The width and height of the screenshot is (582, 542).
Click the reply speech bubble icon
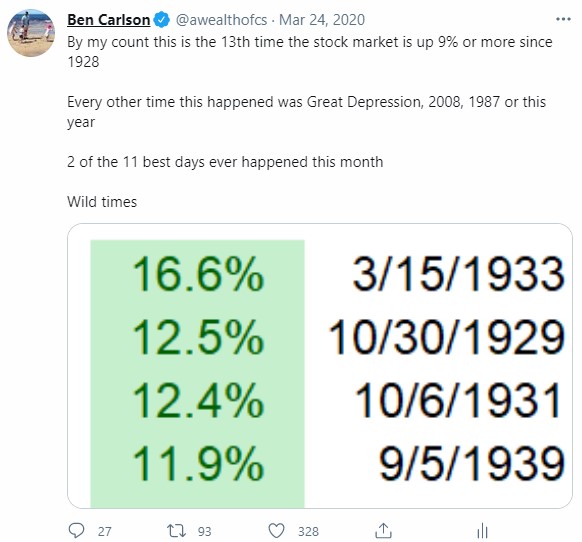[x=76, y=530]
